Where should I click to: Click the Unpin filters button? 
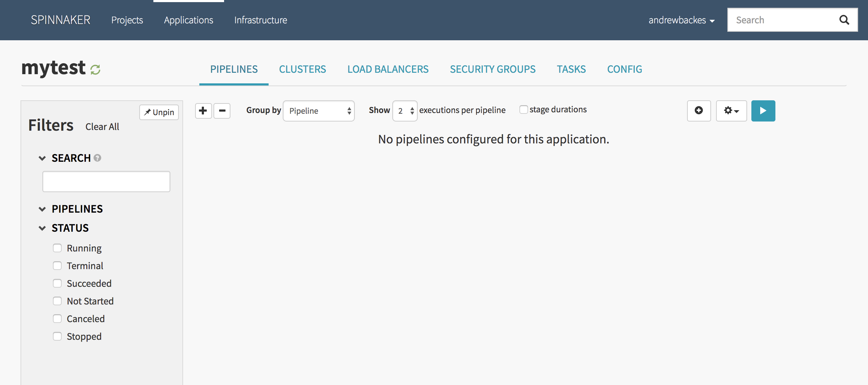pyautogui.click(x=159, y=112)
